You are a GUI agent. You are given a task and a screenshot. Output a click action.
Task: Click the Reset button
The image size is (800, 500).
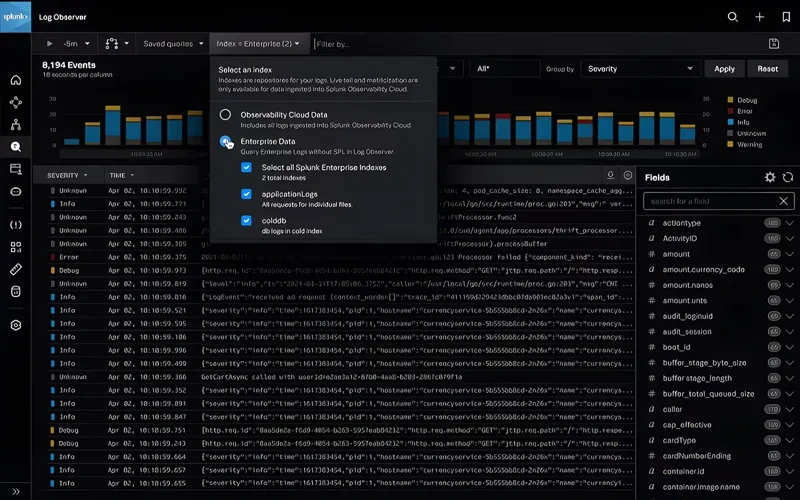[767, 69]
